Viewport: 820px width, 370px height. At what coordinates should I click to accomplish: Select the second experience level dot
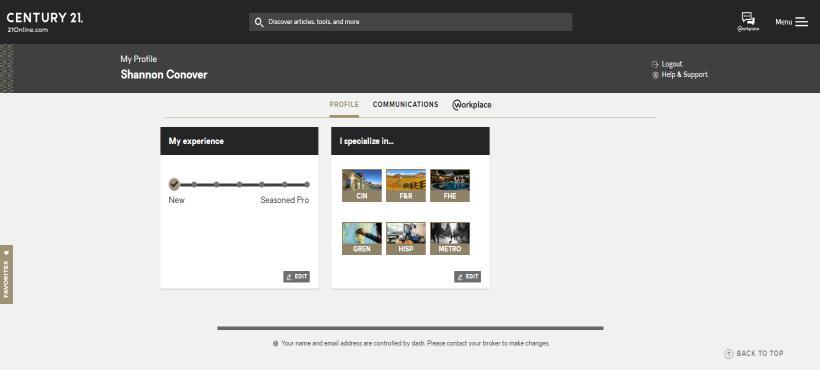click(x=194, y=184)
